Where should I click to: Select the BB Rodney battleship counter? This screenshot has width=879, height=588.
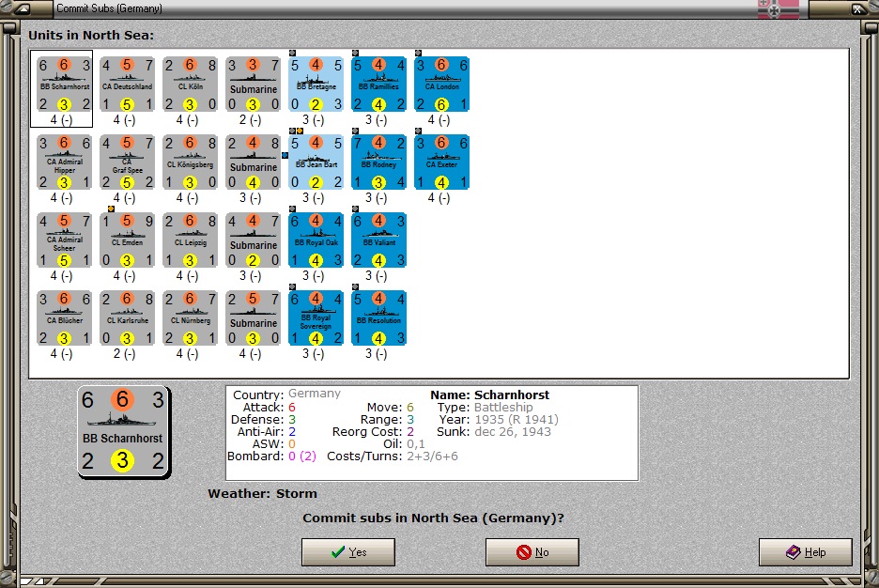pyautogui.click(x=378, y=162)
